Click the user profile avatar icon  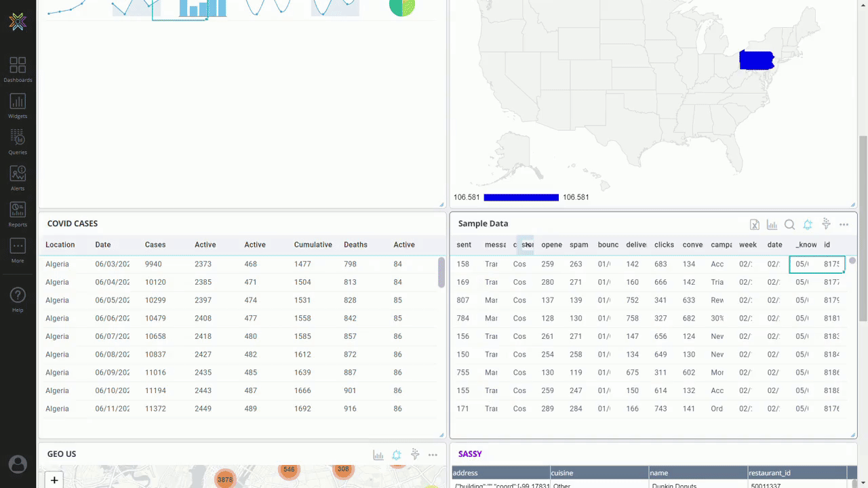pos(18,464)
